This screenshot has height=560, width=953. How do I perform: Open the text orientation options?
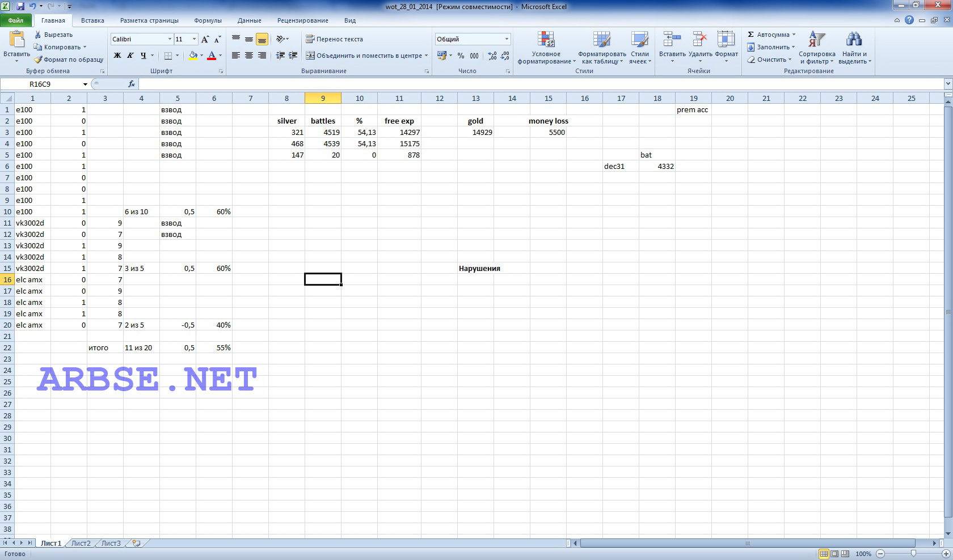click(x=282, y=39)
